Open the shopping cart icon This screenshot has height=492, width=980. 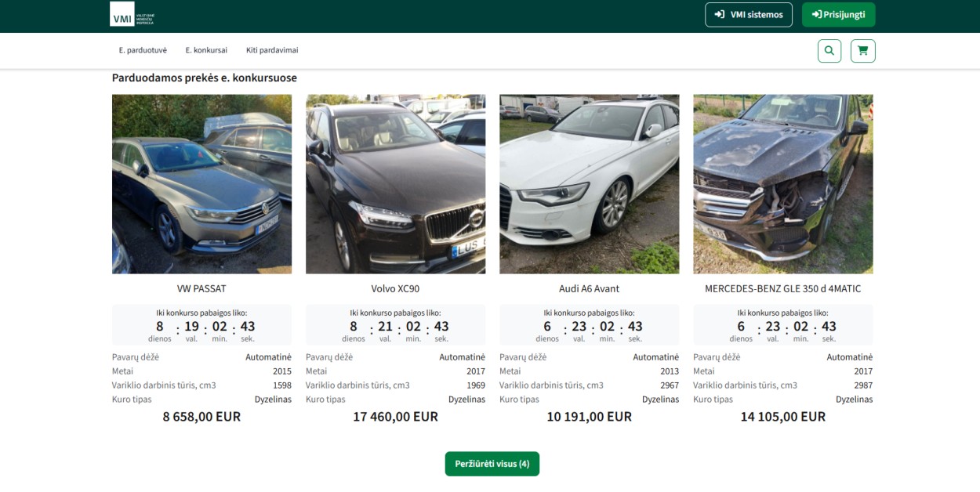[862, 51]
